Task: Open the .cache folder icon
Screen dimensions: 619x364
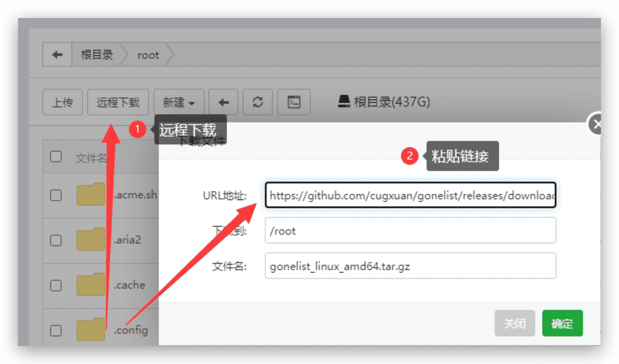Action: point(91,285)
